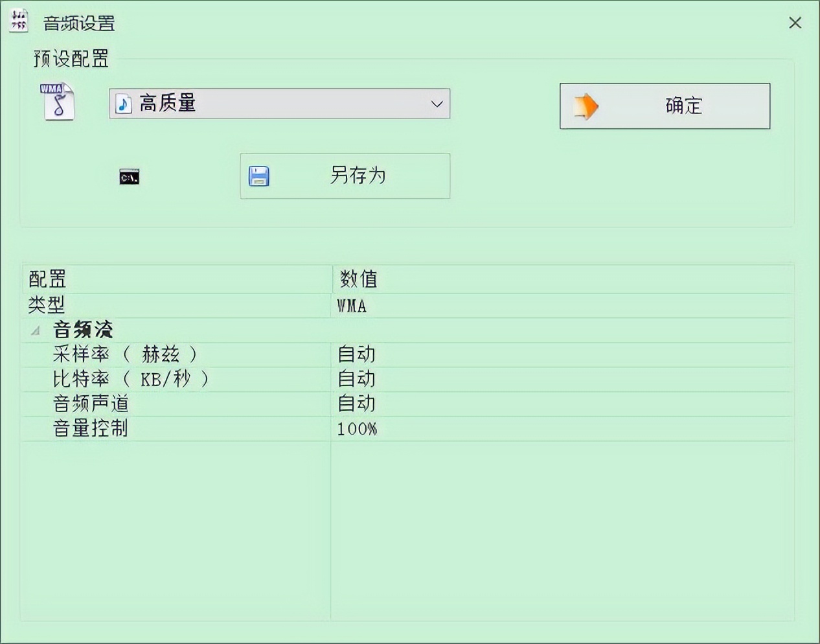The height and width of the screenshot is (644, 820).
Task: Select the 采样率 setting row
Action: tap(194, 354)
